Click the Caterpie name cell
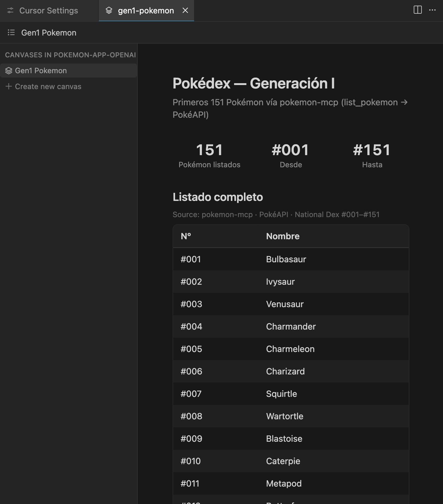This screenshot has height=504, width=443. 283,461
